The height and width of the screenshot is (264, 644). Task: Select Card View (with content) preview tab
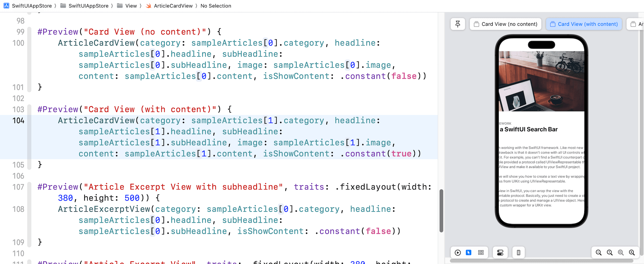point(584,24)
